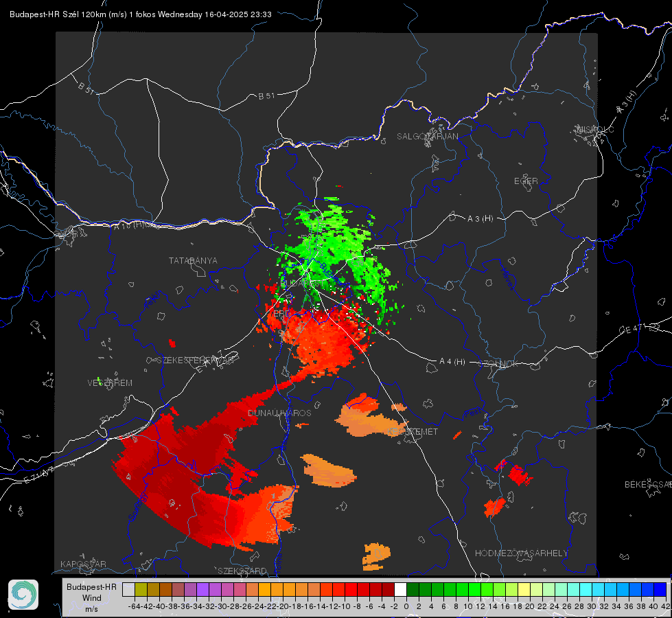Click the white zero-velocity legend swatch

400,589
